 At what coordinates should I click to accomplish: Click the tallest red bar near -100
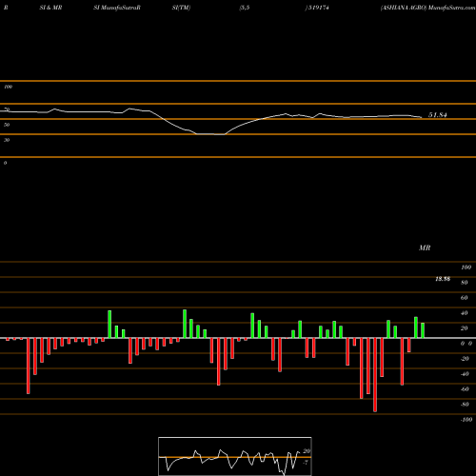click(375, 375)
